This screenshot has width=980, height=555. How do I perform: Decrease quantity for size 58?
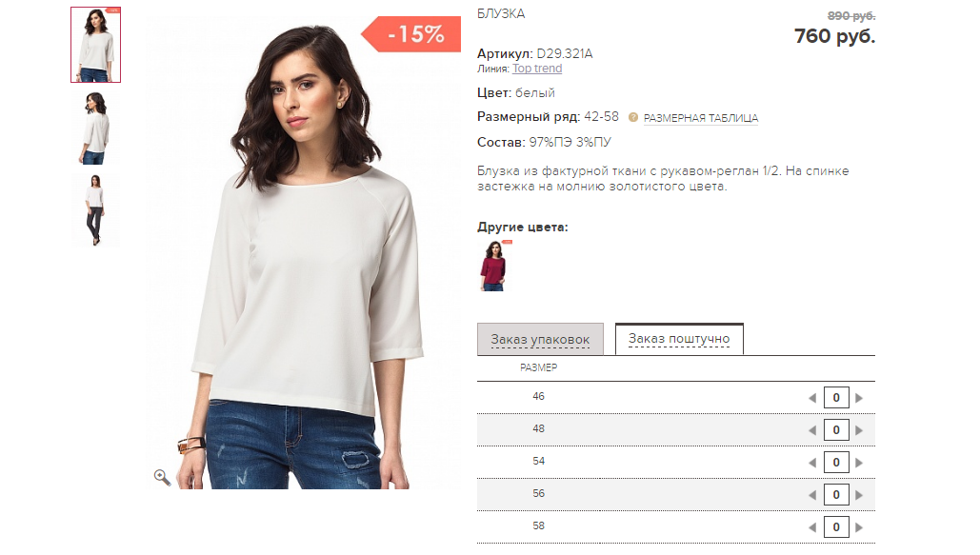point(812,527)
